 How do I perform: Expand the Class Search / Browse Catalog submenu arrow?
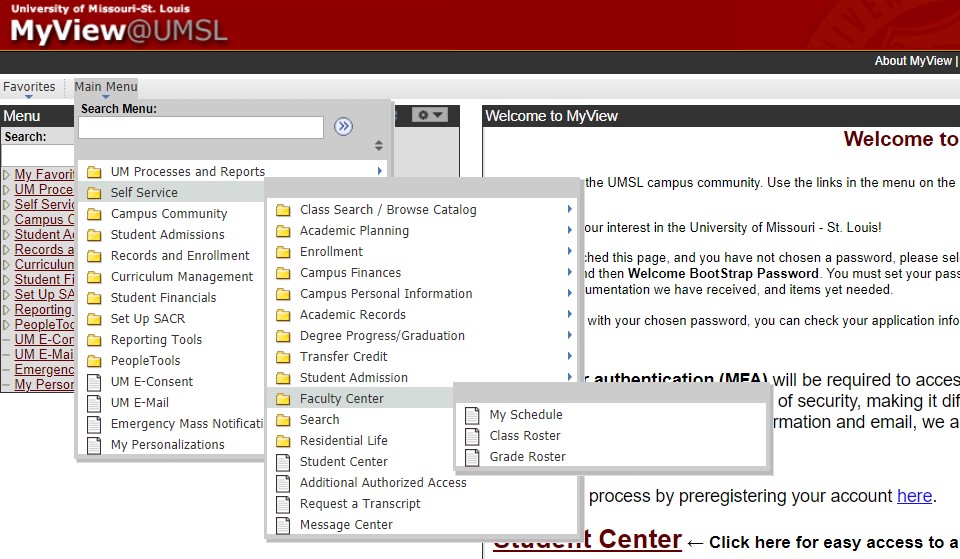click(569, 210)
